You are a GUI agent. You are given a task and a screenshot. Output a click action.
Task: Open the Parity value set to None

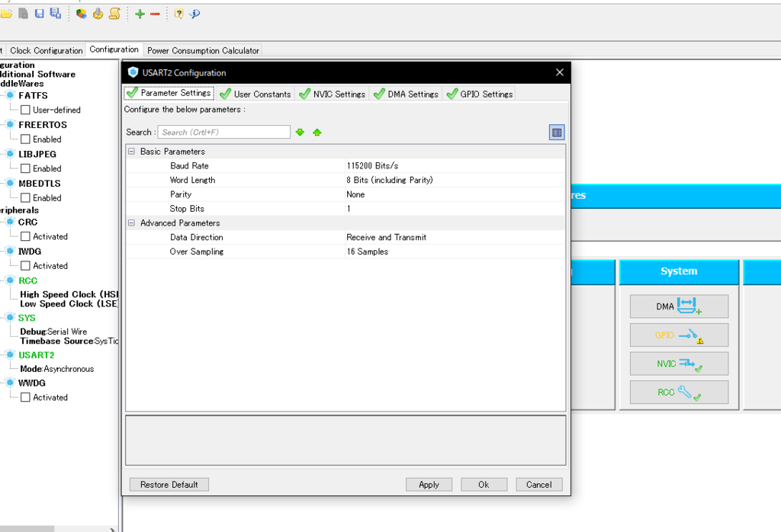point(455,194)
